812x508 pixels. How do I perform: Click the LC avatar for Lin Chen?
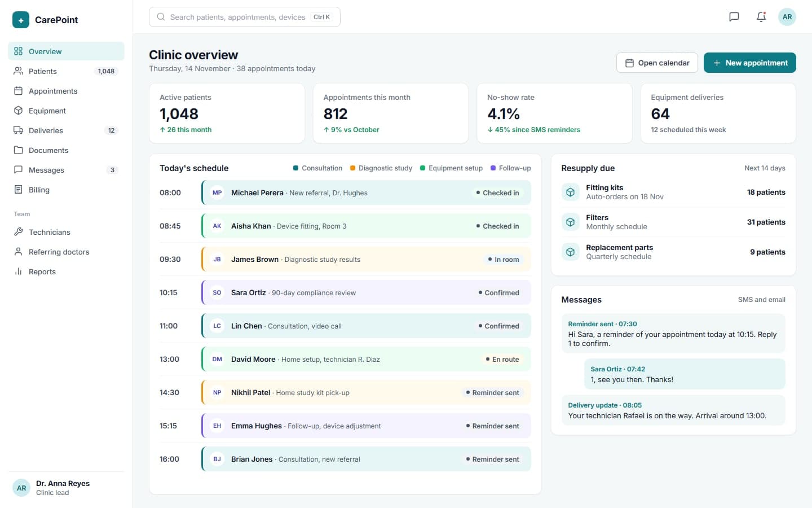(217, 326)
